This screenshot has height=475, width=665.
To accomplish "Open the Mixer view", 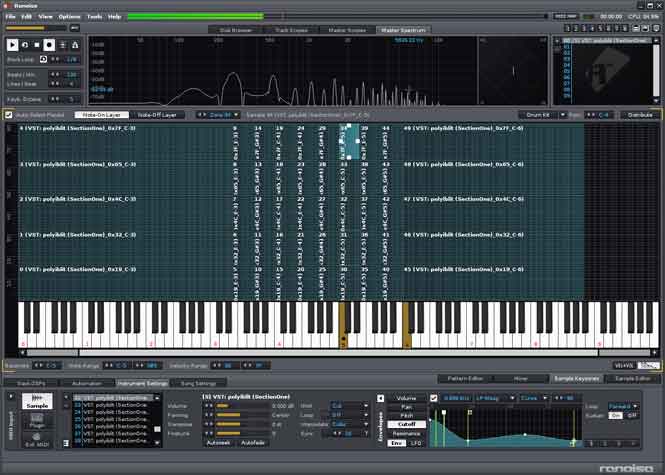I will coord(521,378).
